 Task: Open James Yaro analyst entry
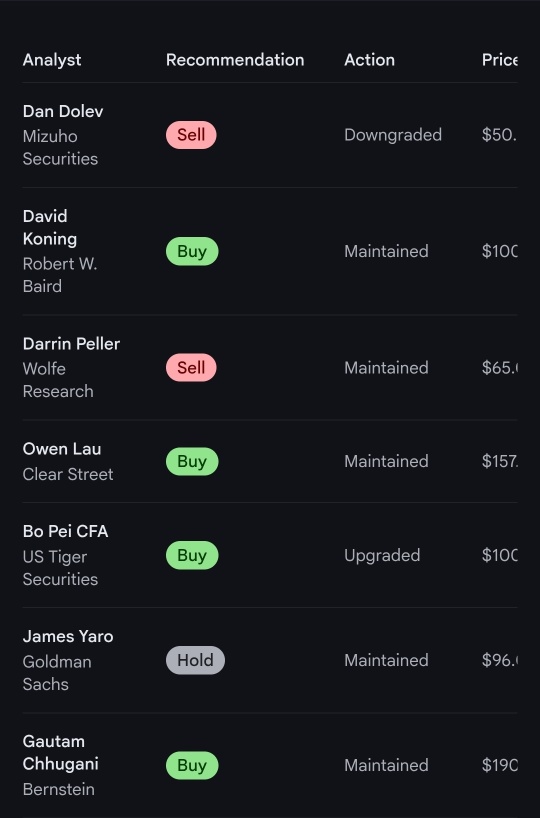pyautogui.click(x=68, y=636)
